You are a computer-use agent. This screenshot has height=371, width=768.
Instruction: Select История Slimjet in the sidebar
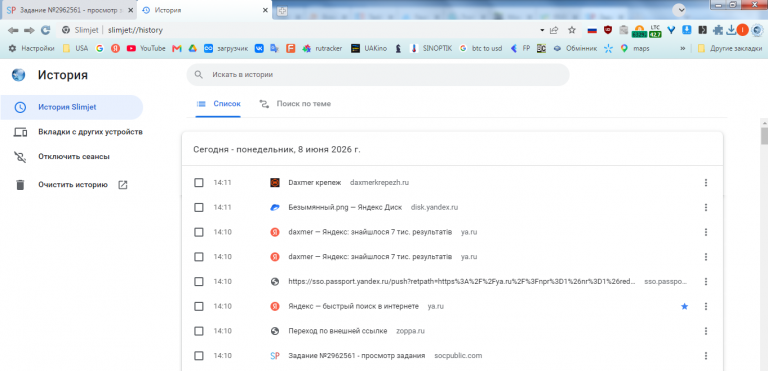[72, 107]
